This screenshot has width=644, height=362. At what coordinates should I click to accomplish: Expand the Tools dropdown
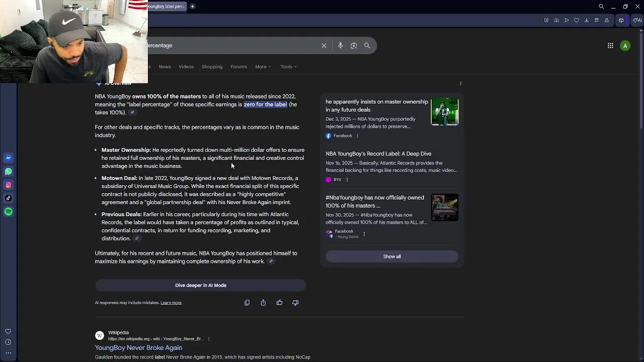pyautogui.click(x=289, y=67)
